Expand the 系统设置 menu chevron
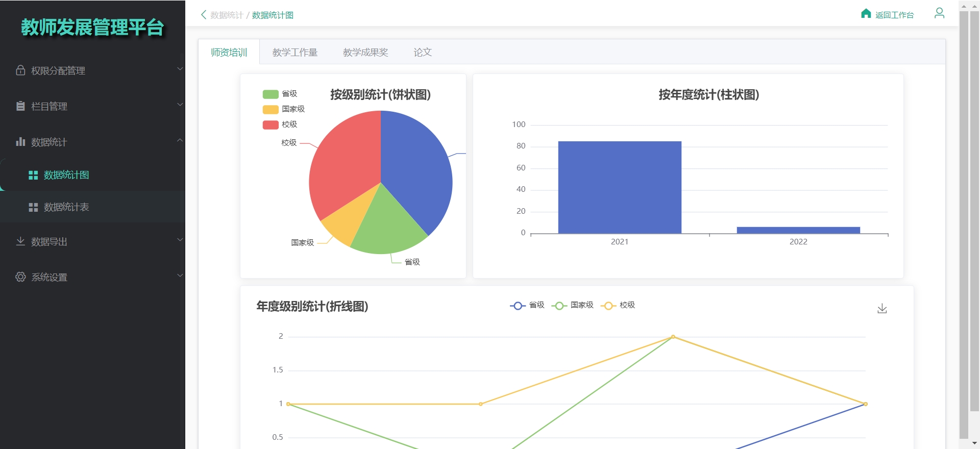 tap(180, 276)
